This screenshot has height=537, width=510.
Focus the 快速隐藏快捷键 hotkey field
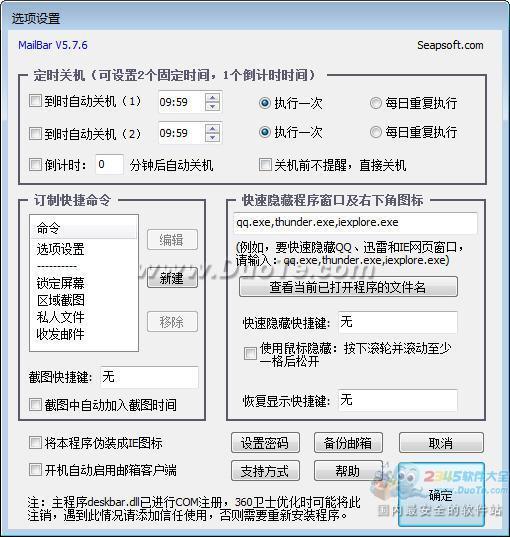tap(397, 322)
